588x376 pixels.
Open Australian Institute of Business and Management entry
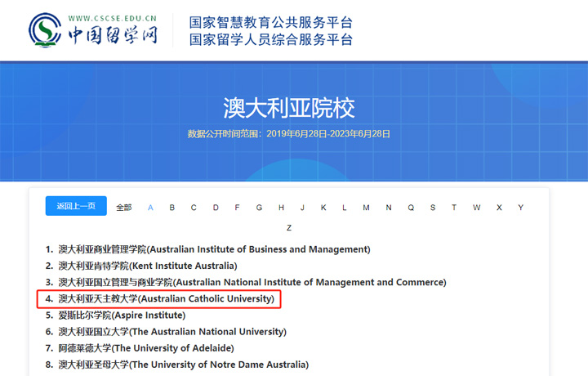coord(214,249)
